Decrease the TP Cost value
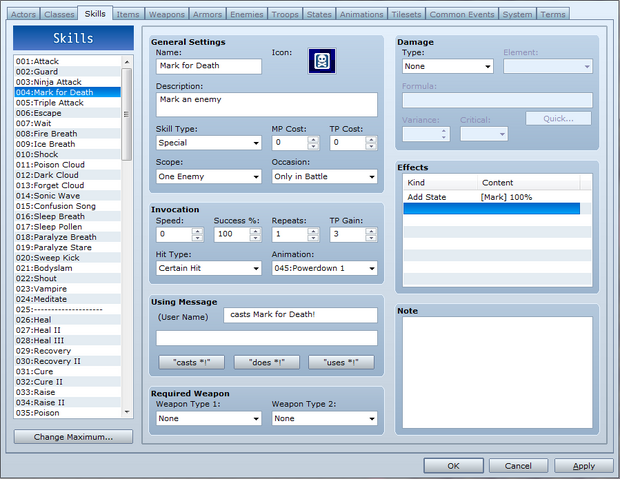Image resolution: width=620 pixels, height=479 pixels. click(371, 146)
